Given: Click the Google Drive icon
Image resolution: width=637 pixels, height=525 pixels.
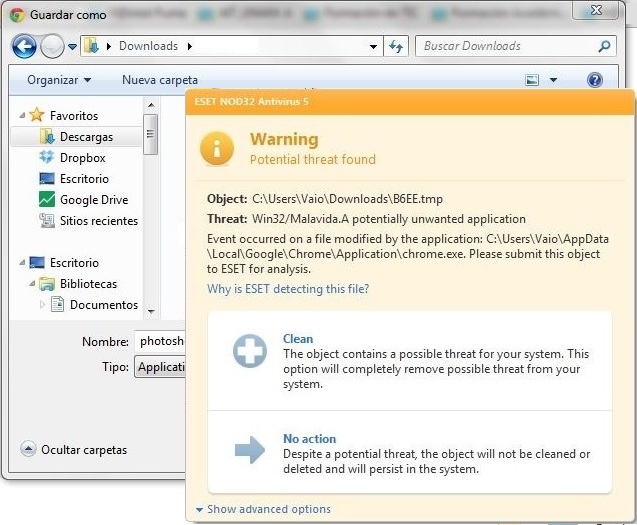Looking at the screenshot, I should pyautogui.click(x=47, y=199).
